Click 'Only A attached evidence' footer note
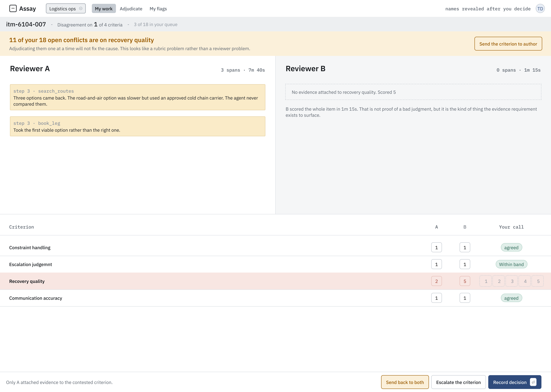The height and width of the screenshot is (392, 551). tap(59, 382)
